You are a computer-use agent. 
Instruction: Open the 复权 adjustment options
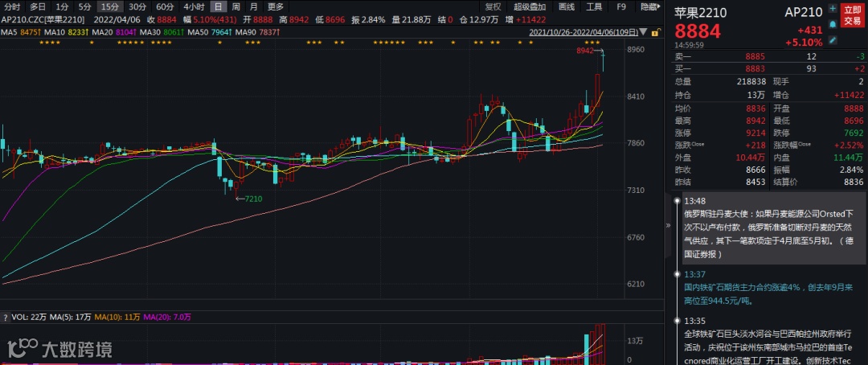[x=493, y=6]
